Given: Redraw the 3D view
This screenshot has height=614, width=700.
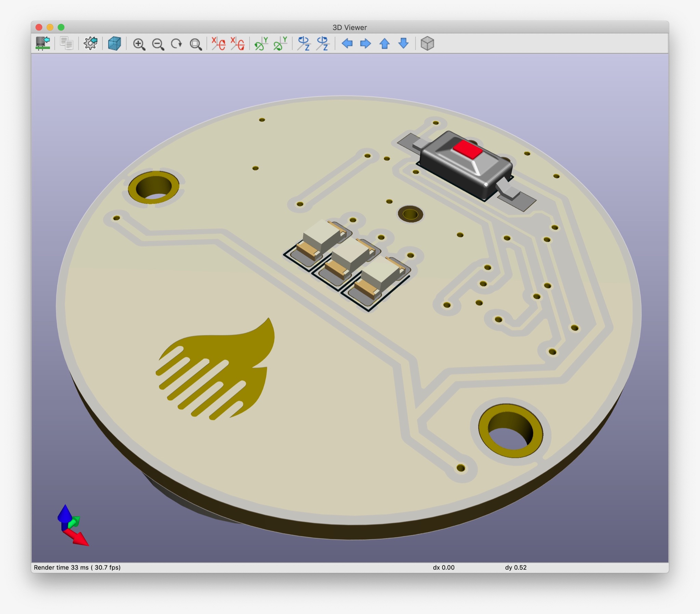Looking at the screenshot, I should pos(176,44).
